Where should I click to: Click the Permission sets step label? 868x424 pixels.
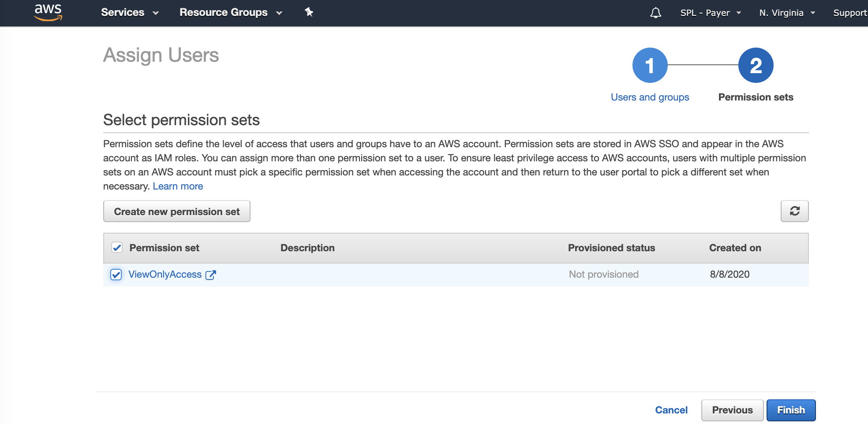coord(756,97)
